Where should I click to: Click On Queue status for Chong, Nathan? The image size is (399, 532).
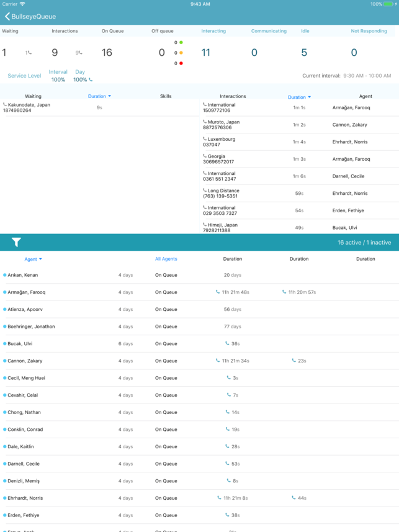click(166, 412)
